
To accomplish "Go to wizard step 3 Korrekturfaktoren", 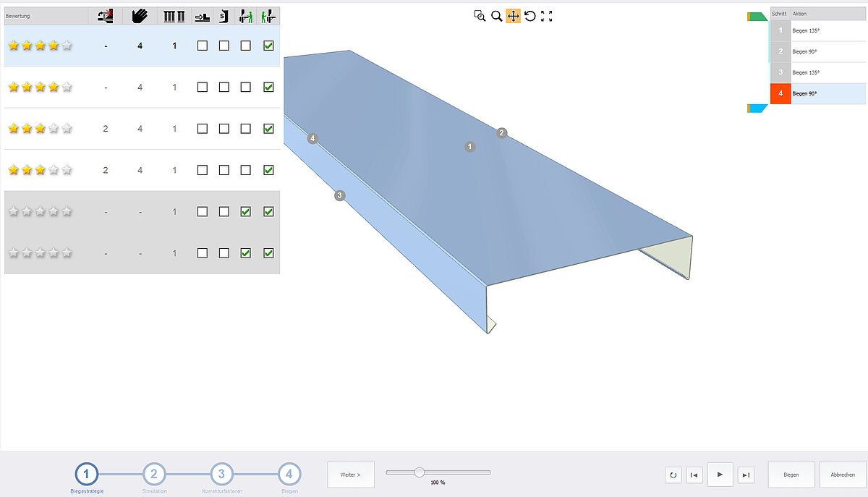I will (221, 475).
